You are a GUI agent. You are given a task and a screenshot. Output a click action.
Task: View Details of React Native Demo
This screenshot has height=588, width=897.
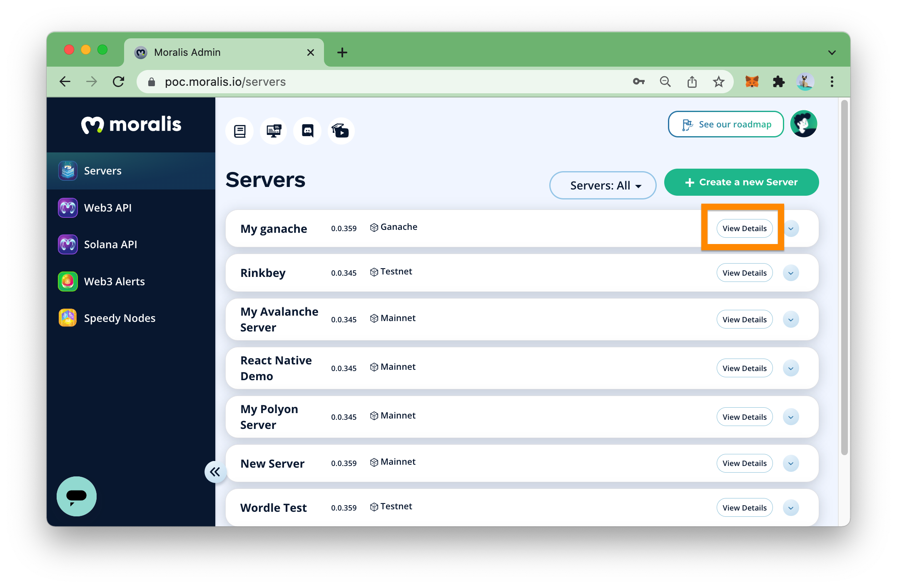tap(745, 369)
